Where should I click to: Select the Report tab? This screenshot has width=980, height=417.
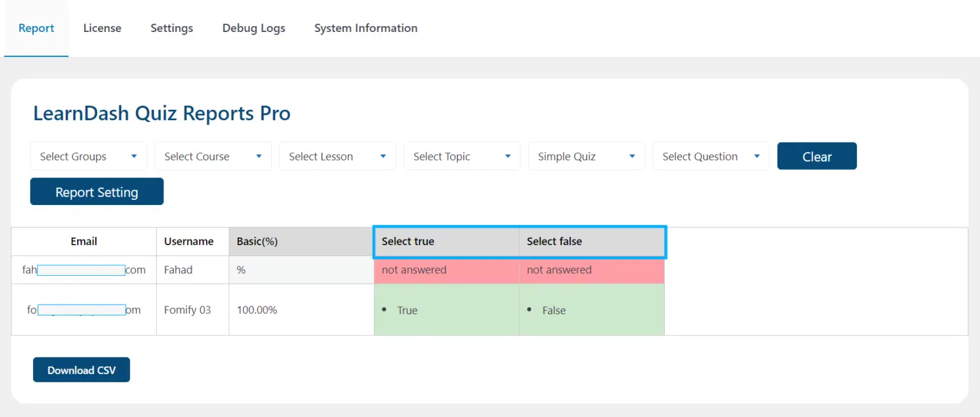click(36, 28)
